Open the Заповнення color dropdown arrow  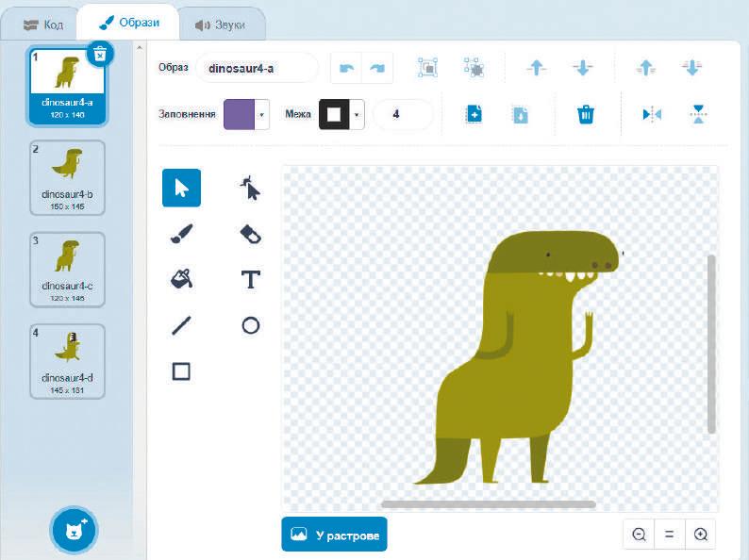[x=261, y=115]
